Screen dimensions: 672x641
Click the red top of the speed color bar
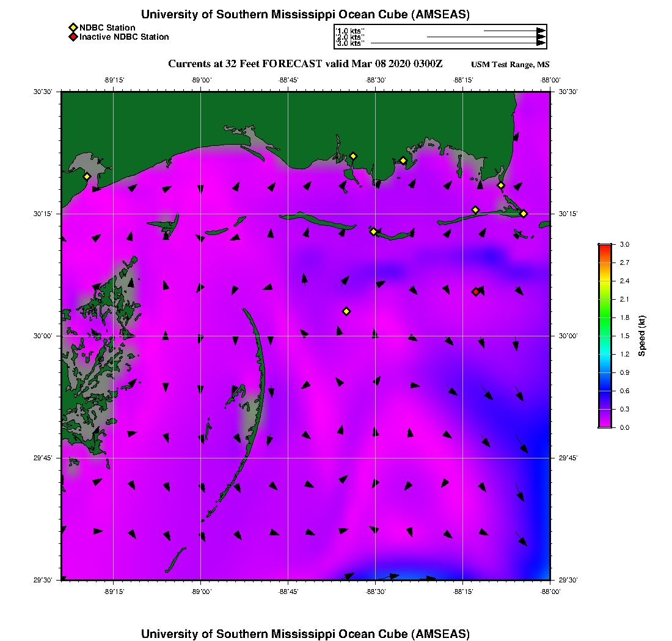pos(604,247)
